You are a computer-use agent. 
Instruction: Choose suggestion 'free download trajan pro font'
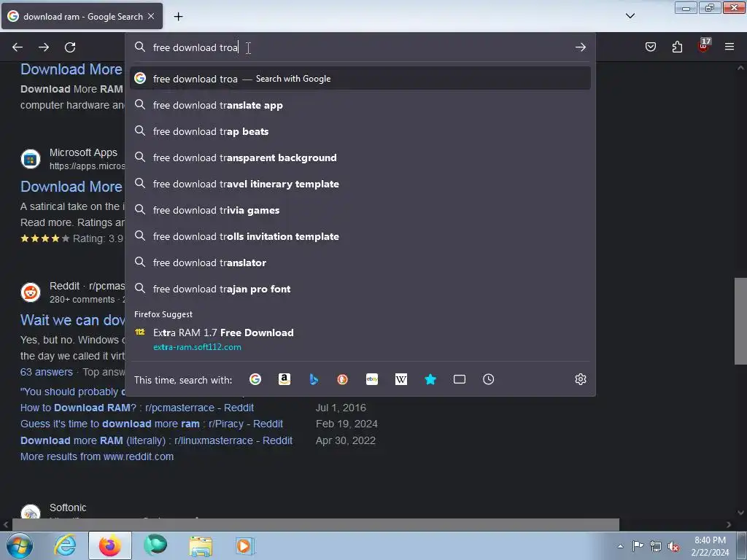tap(360, 288)
